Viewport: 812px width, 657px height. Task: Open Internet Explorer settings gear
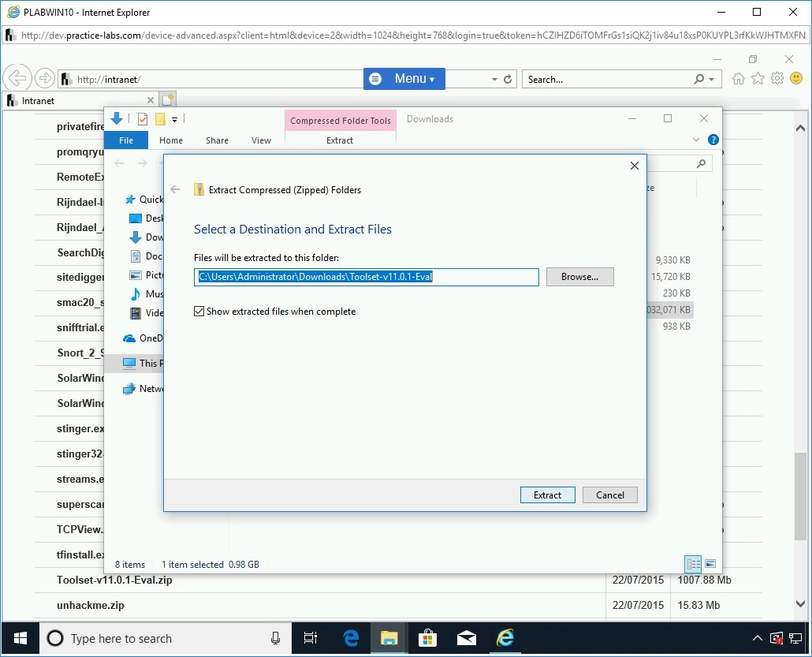tap(777, 79)
